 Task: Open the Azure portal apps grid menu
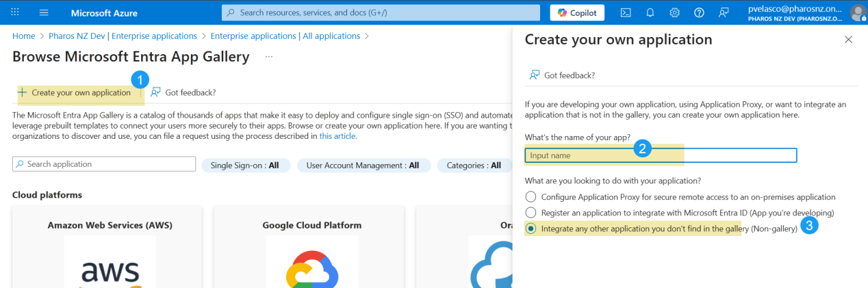[x=15, y=13]
